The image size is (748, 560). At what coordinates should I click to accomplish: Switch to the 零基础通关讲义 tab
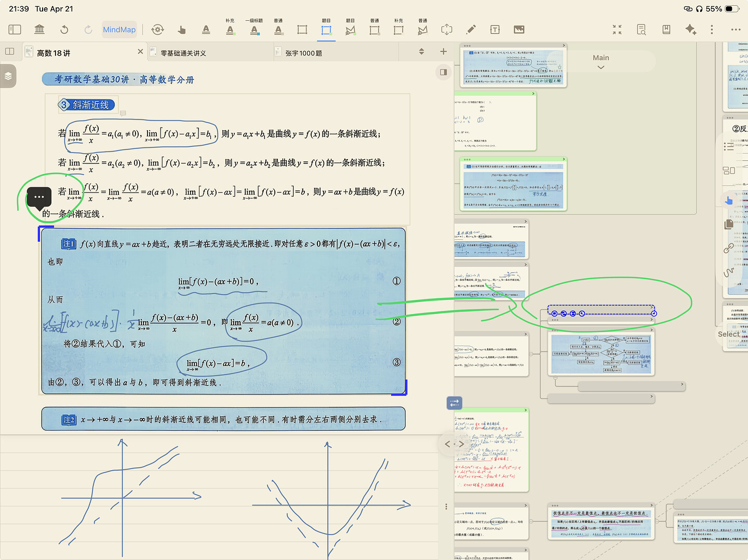183,53
